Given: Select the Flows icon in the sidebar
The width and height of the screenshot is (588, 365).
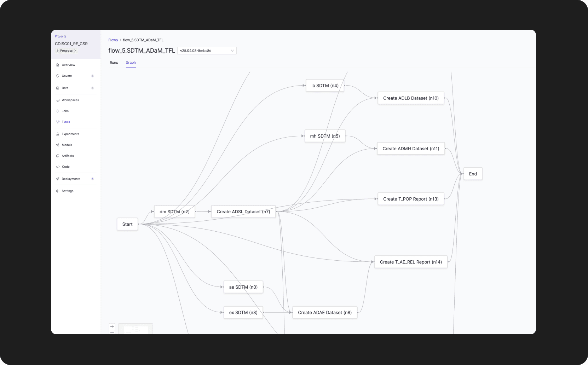Looking at the screenshot, I should [58, 122].
